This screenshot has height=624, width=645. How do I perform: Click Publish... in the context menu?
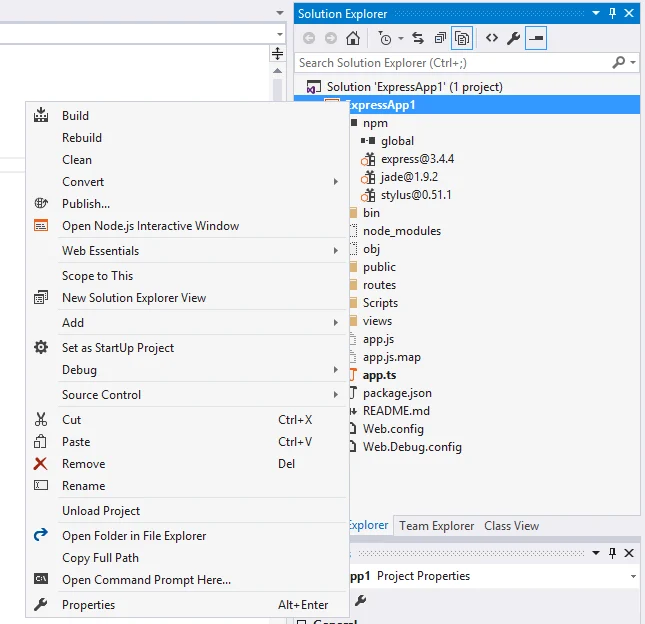187,204
